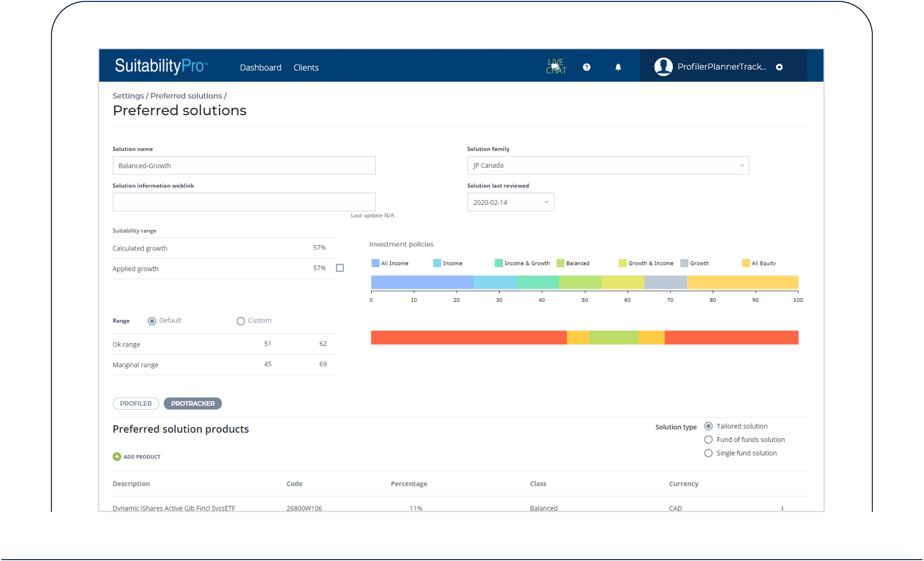Click the help question mark icon

(587, 67)
